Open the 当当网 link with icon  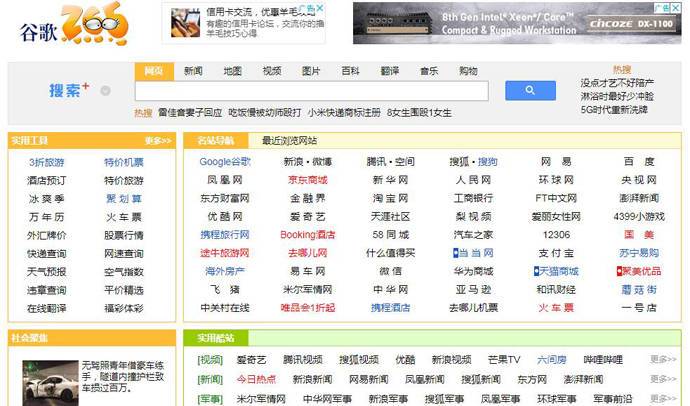tap(473, 253)
